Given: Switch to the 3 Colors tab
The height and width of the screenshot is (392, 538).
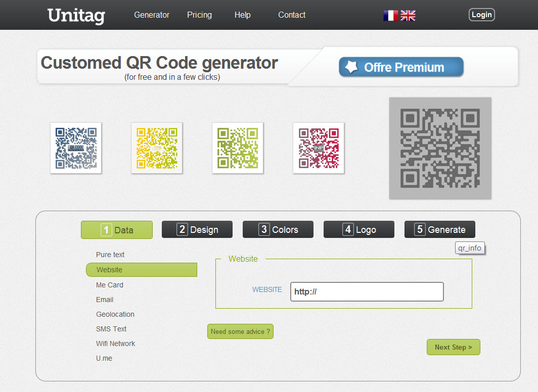Looking at the screenshot, I should point(278,229).
